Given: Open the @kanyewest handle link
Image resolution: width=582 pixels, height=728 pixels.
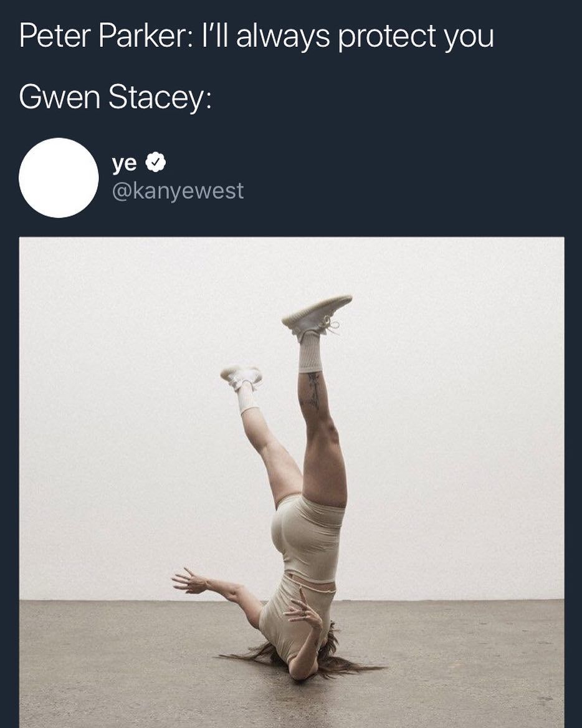Looking at the screenshot, I should [x=178, y=191].
